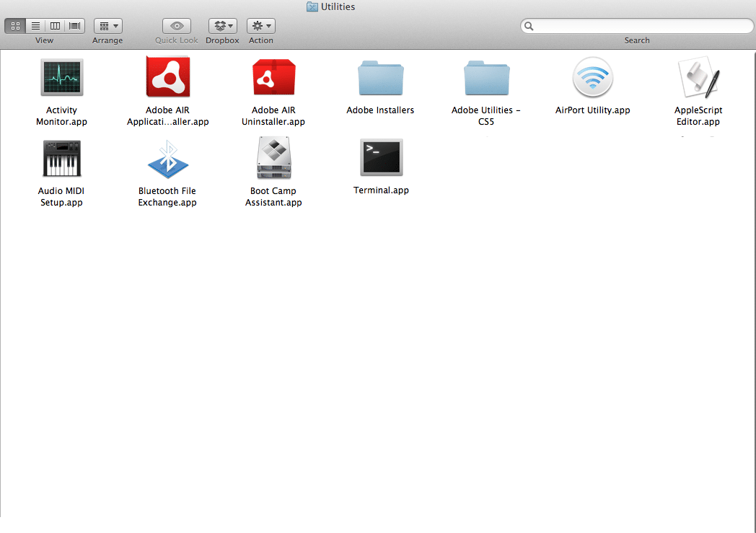756x533 pixels.
Task: Select the Bluetooth File Exchange icon
Action: click(168, 159)
